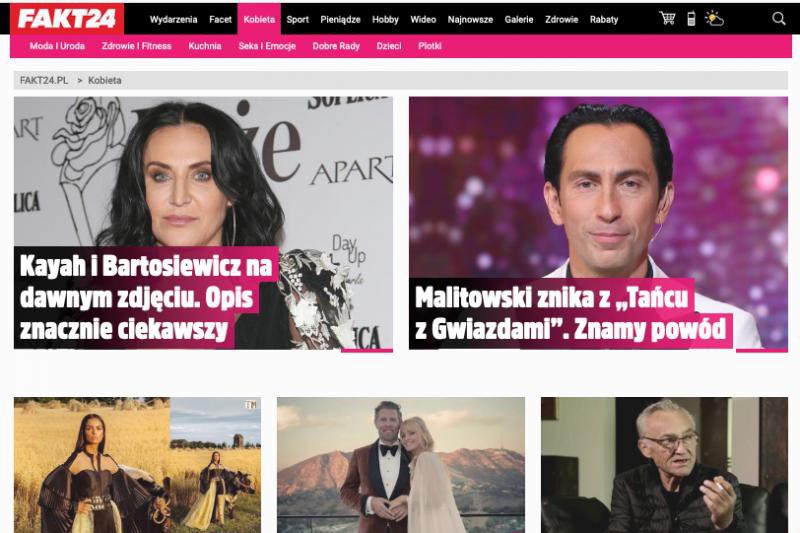Screen dimensions: 800x533
Task: Open the Rabaty menu item
Action: (x=604, y=19)
